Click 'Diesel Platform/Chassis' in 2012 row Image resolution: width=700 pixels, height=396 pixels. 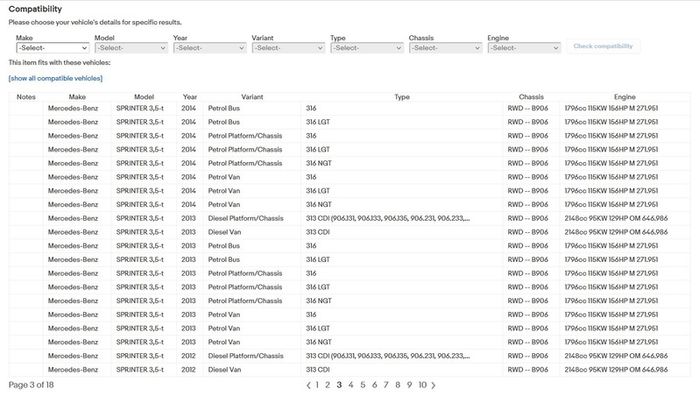coord(246,356)
